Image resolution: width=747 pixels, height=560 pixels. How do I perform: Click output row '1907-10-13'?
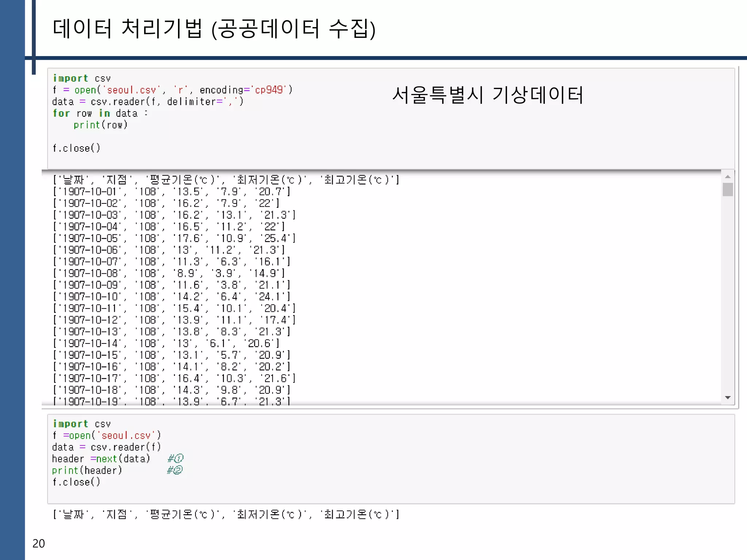coord(171,331)
